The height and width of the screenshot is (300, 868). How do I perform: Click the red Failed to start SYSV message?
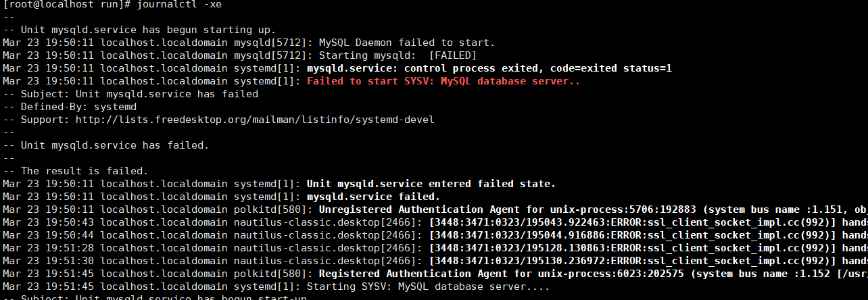pos(443,81)
